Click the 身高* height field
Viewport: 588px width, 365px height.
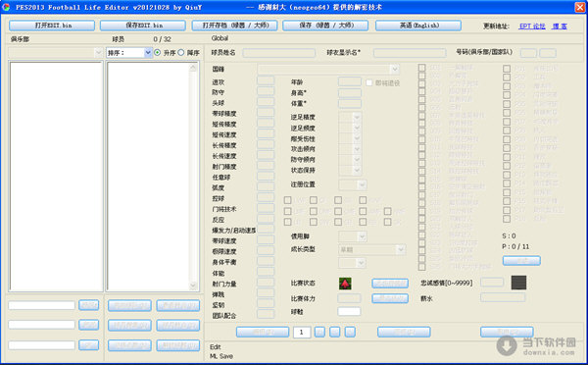pyautogui.click(x=350, y=93)
